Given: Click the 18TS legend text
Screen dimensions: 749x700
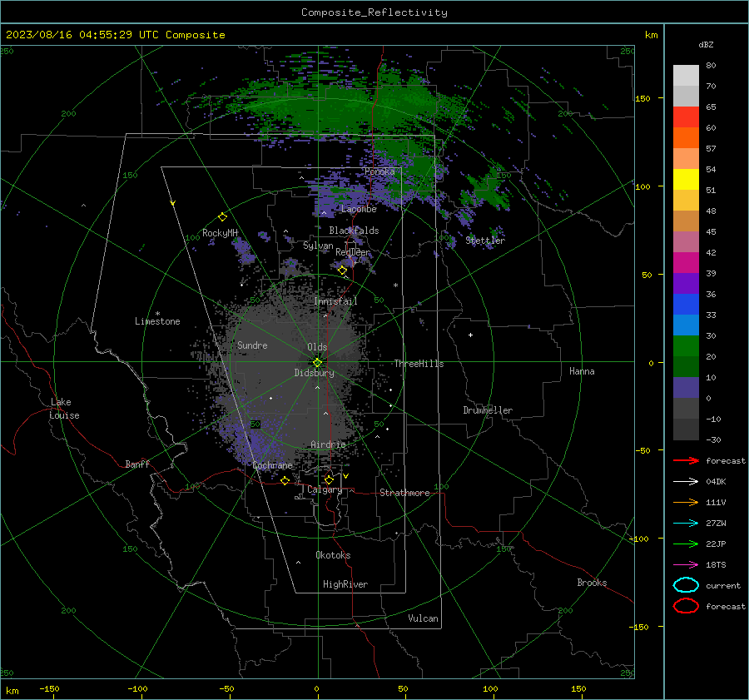Looking at the screenshot, I should pos(716,565).
